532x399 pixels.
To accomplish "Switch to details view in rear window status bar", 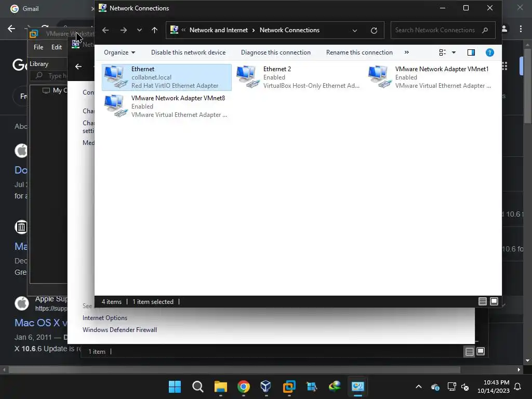I will coord(469,352).
